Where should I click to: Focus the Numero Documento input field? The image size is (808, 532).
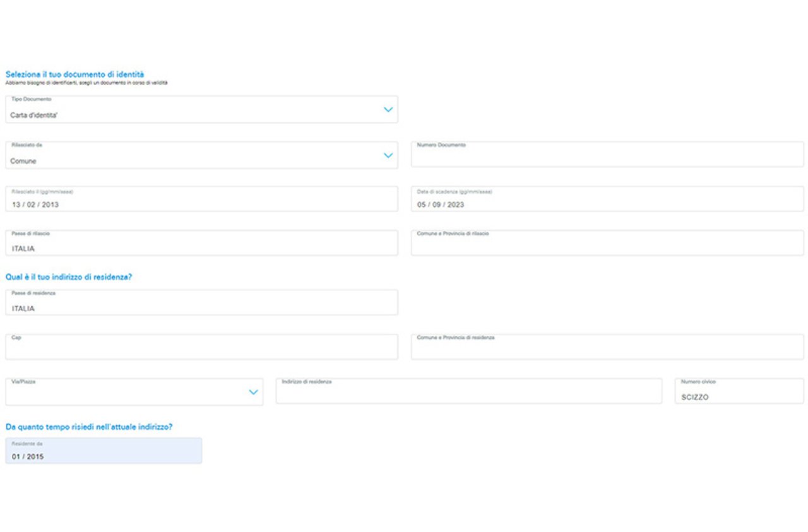[x=607, y=155]
